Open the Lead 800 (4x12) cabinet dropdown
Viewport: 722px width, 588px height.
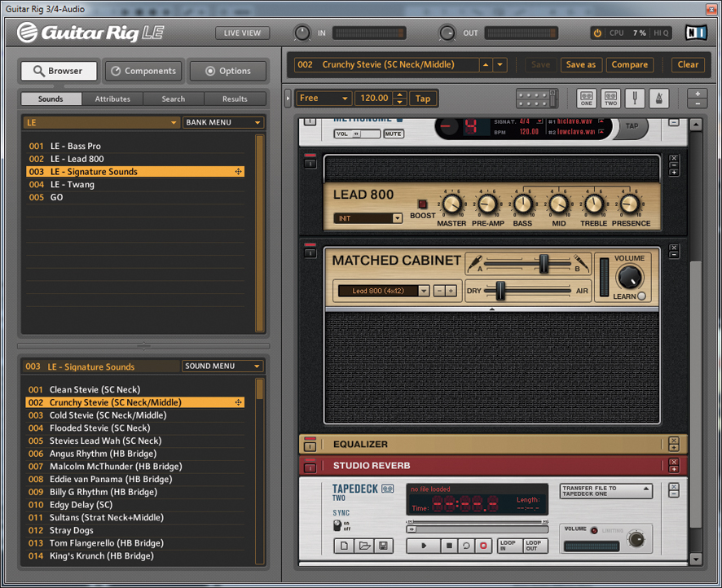click(x=384, y=291)
